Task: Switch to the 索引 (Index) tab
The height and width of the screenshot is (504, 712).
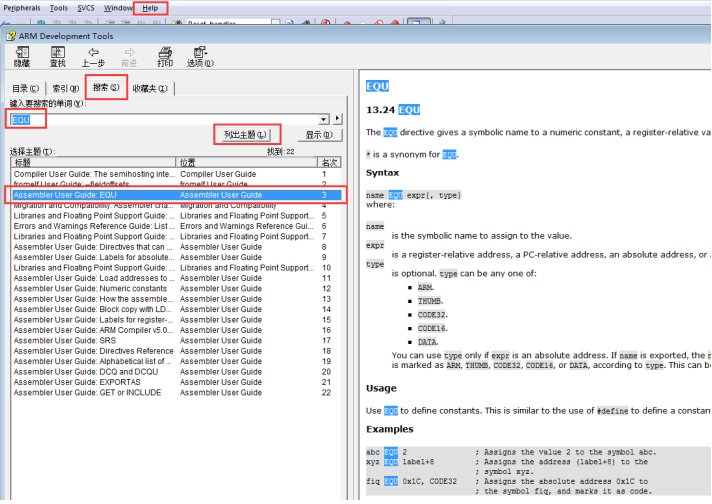Action: point(66,88)
